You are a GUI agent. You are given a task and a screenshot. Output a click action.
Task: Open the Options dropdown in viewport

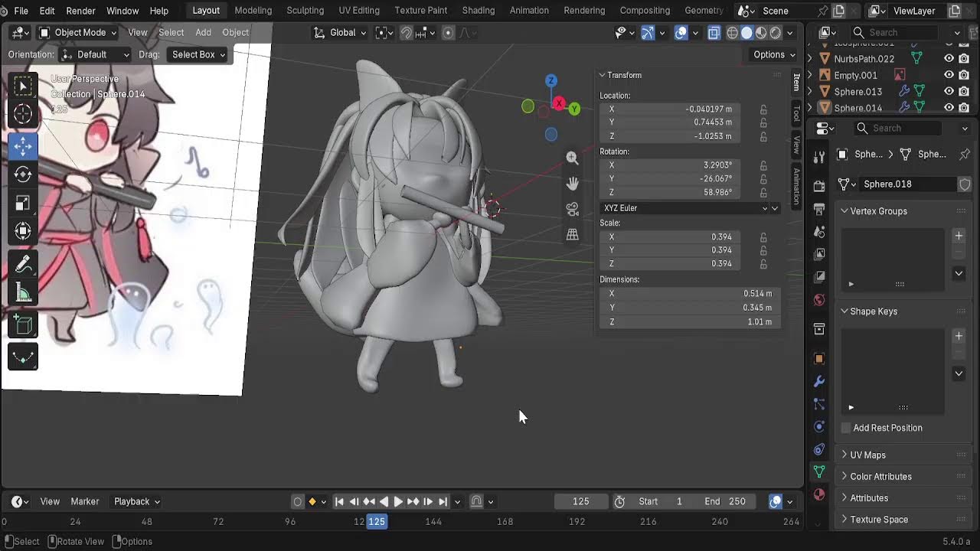click(774, 54)
